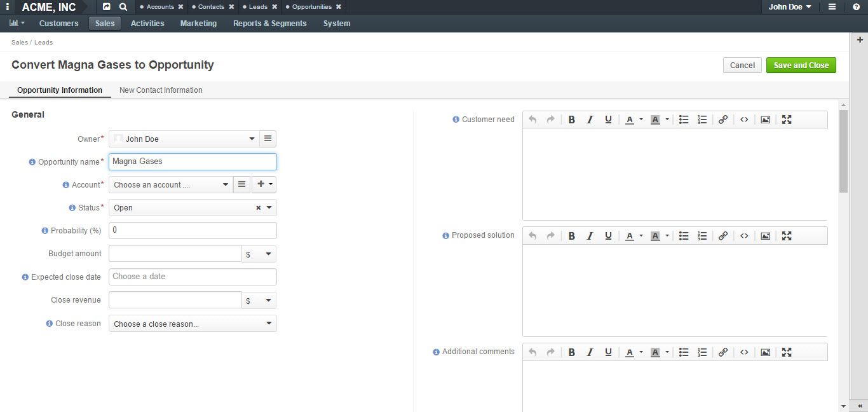Viewport: 868px width, 412px height.
Task: Click Italic in Additional comments editor
Action: click(x=590, y=352)
